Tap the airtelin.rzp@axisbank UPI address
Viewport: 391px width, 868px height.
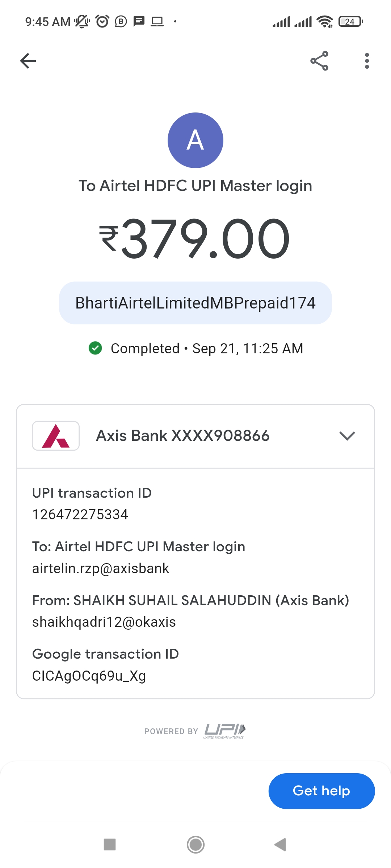pos(101,569)
